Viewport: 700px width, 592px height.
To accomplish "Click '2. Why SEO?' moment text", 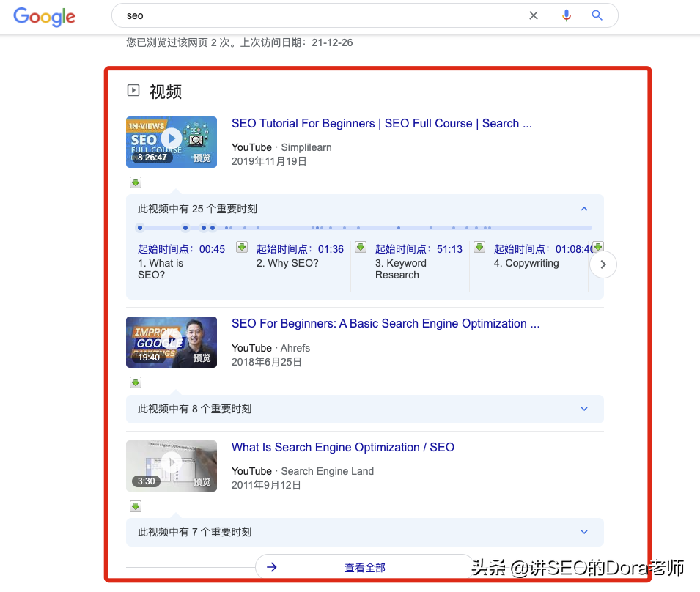I will [287, 263].
